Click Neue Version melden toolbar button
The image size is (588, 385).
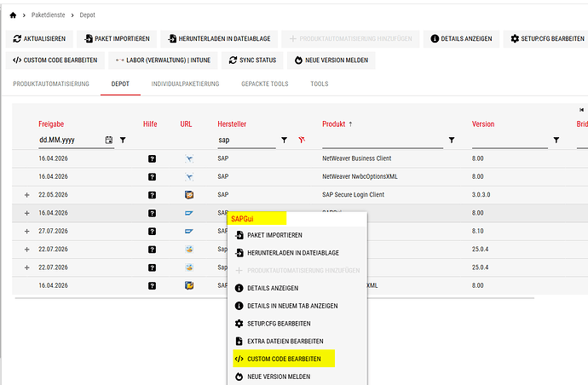[x=331, y=60]
